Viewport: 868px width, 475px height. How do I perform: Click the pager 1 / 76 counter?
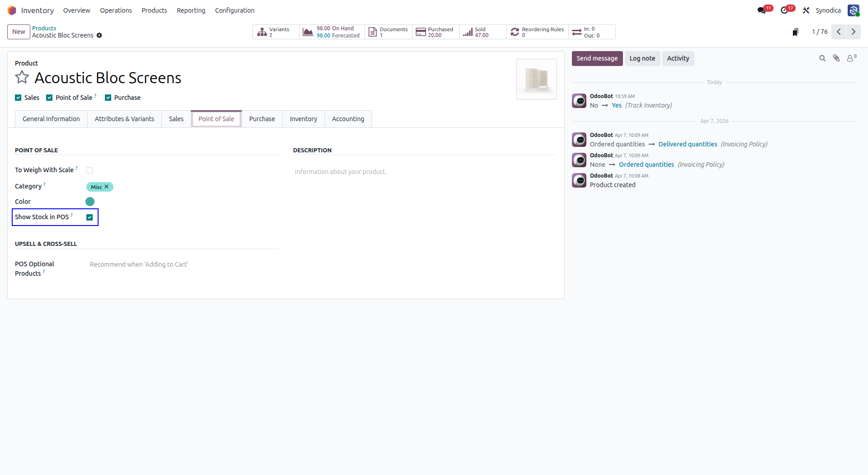point(819,32)
